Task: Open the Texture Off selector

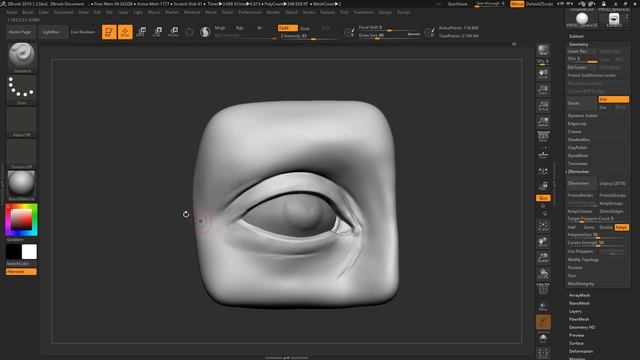Action: point(22,154)
